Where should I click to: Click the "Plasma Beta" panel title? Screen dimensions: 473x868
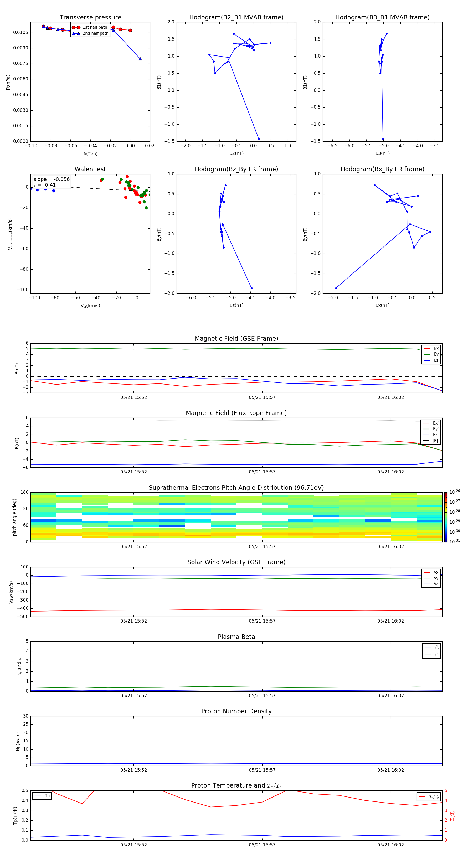[236, 637]
